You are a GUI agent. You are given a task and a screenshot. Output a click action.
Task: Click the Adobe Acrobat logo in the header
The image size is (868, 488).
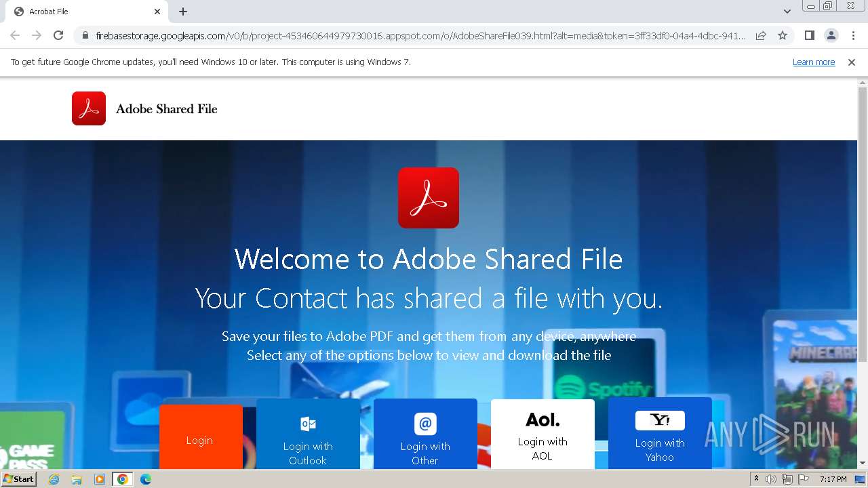click(x=89, y=108)
